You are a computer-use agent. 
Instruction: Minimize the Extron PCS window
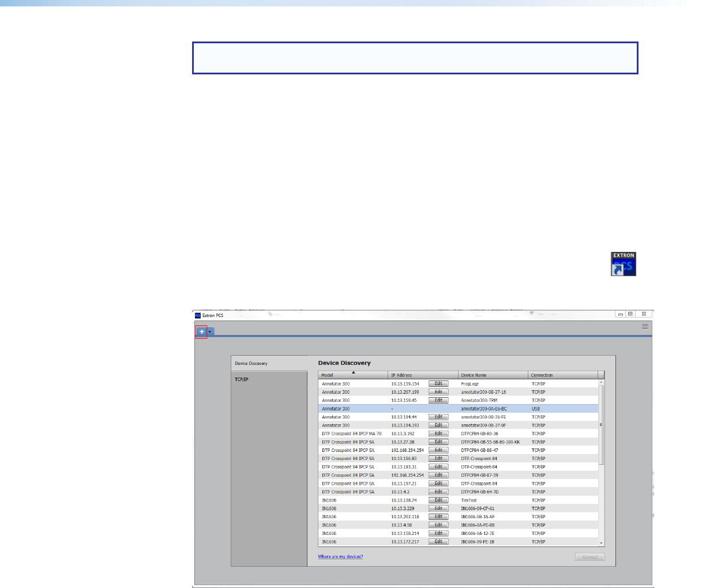click(620, 314)
